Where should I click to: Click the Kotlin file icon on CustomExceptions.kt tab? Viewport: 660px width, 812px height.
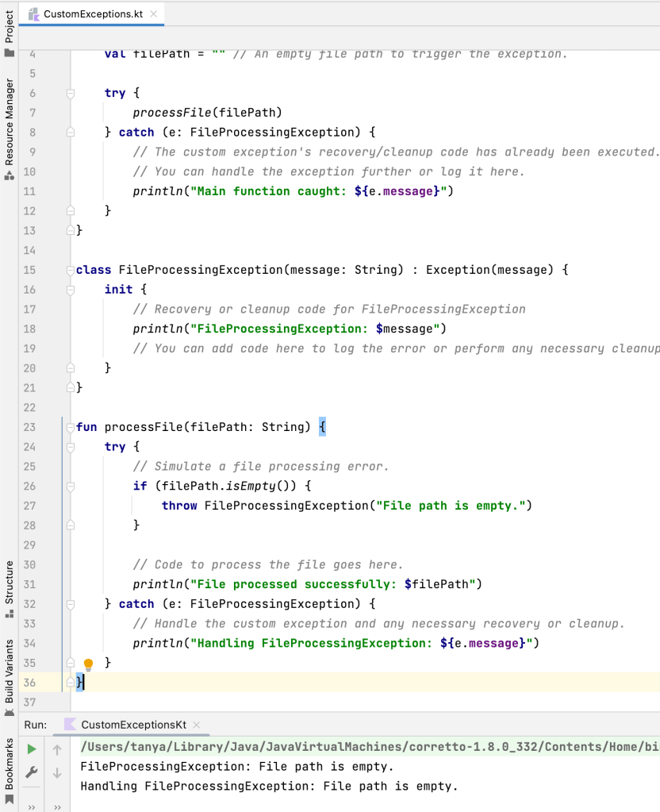coord(33,13)
